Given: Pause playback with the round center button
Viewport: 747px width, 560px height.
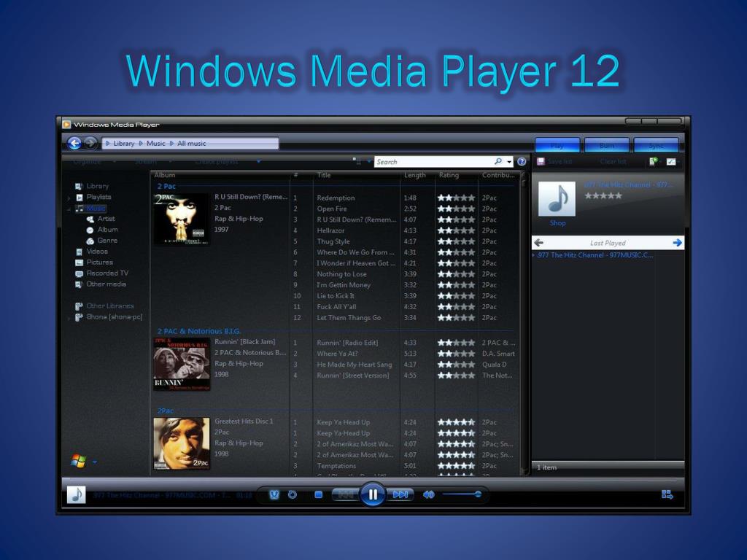Looking at the screenshot, I should [373, 495].
